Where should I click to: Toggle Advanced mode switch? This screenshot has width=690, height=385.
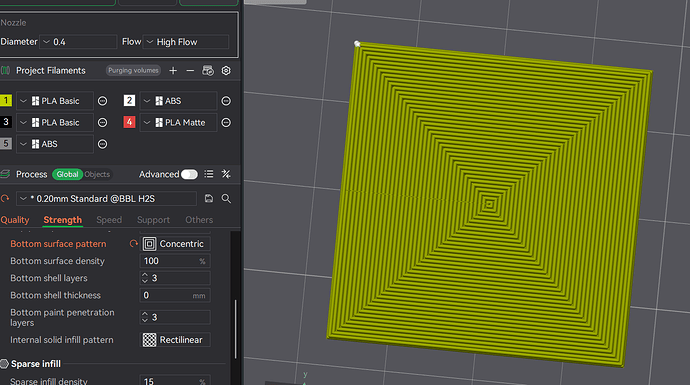(x=189, y=174)
